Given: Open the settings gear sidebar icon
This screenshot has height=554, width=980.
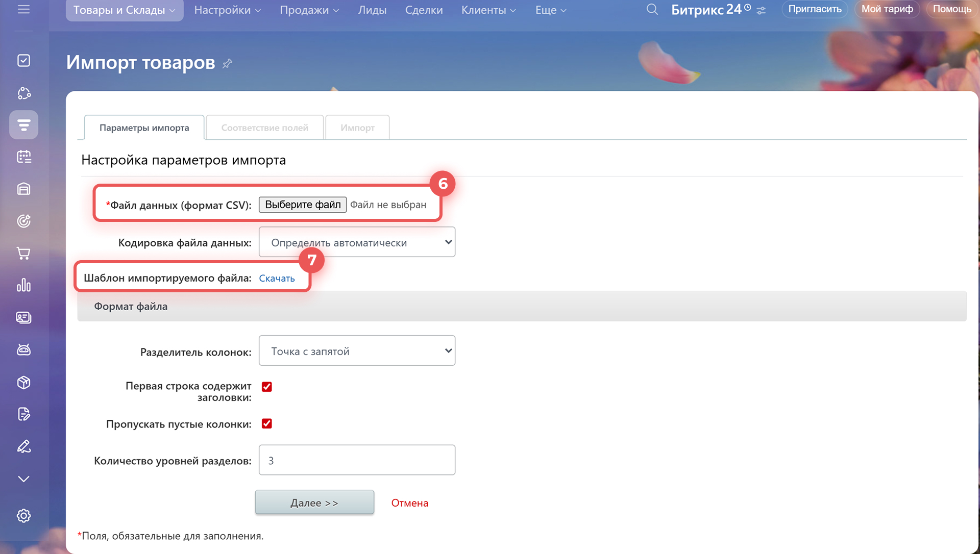Looking at the screenshot, I should tap(23, 516).
